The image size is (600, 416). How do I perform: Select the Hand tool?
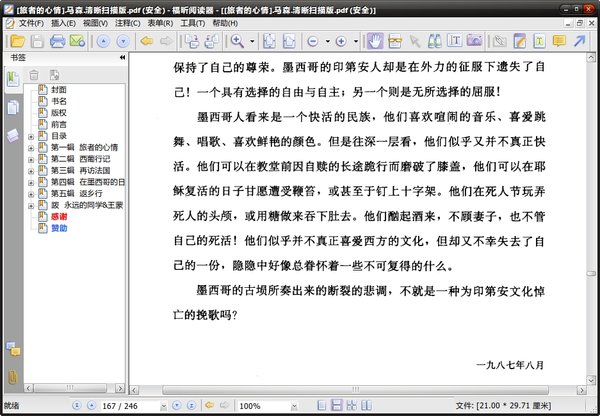(x=375, y=41)
